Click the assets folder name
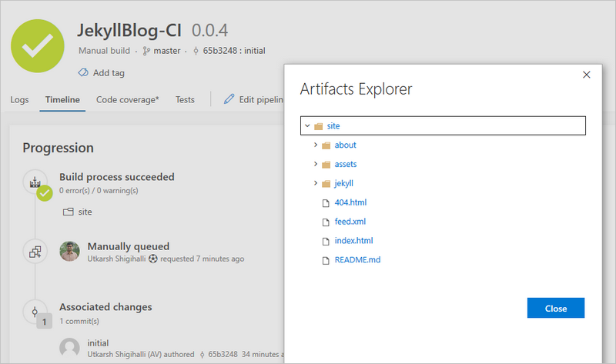 (x=346, y=164)
